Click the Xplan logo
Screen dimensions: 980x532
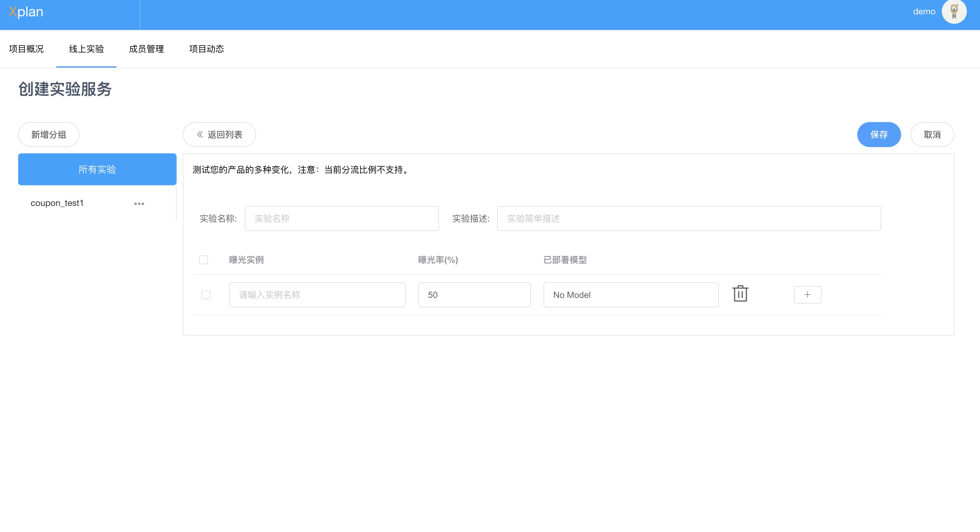click(26, 12)
